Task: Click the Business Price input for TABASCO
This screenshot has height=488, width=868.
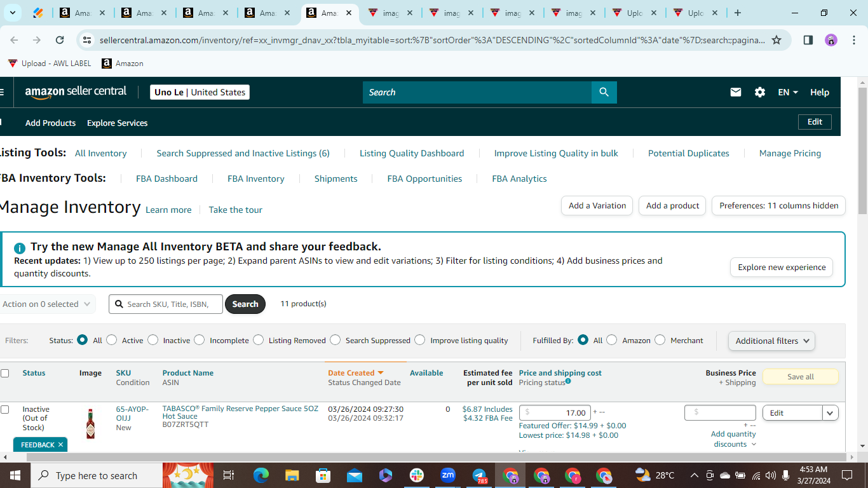Action: 720,412
